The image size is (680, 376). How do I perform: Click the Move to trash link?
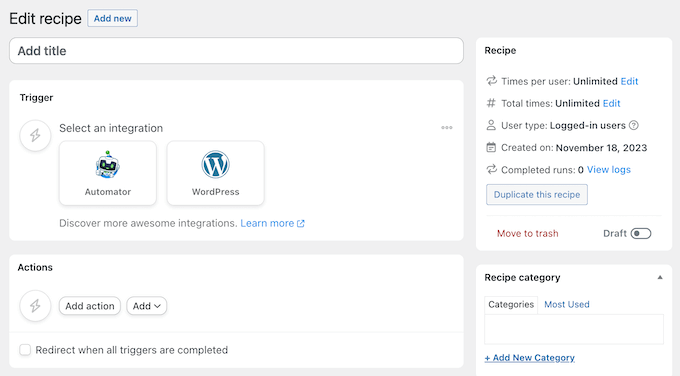point(527,233)
